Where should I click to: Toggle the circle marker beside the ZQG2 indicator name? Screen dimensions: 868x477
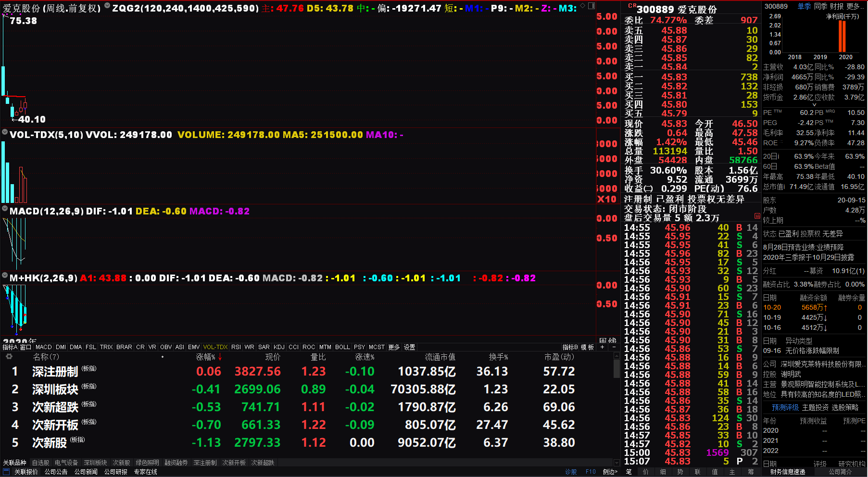pyautogui.click(x=107, y=6)
